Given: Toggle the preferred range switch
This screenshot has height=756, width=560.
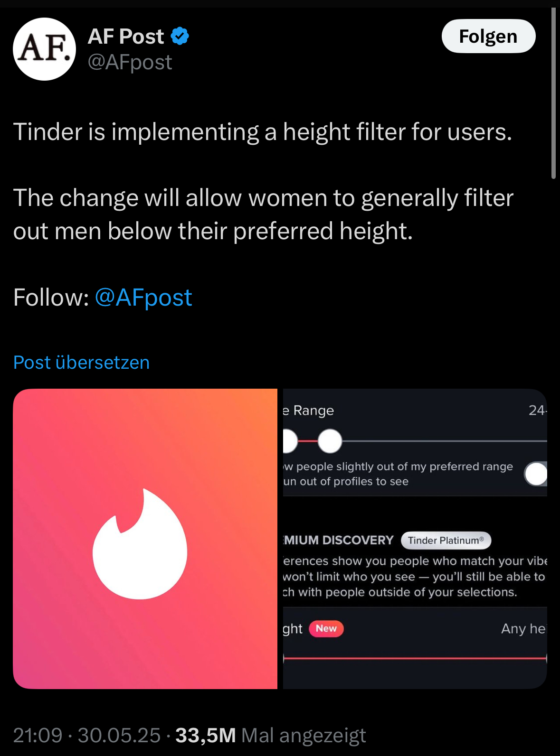Looking at the screenshot, I should 536,474.
